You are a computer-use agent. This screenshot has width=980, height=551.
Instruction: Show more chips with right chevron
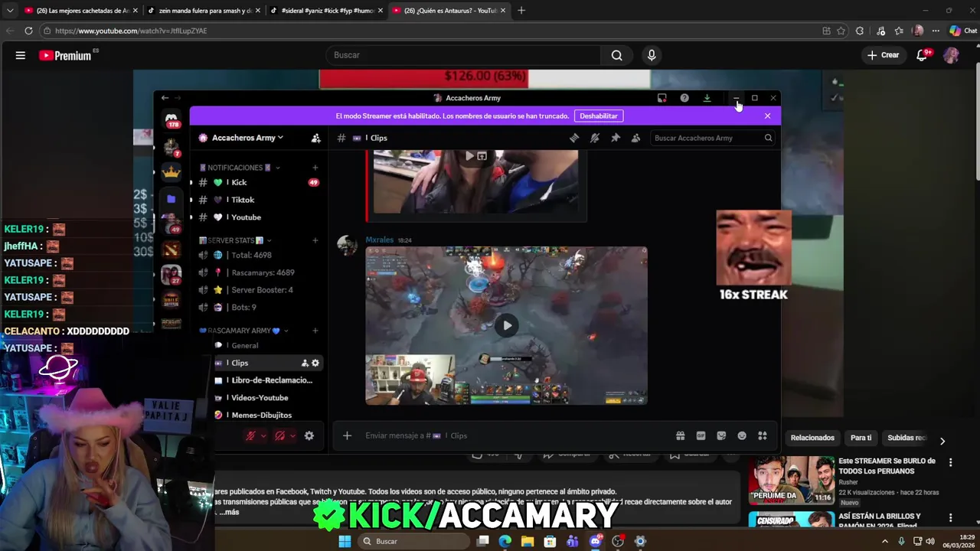pos(942,441)
